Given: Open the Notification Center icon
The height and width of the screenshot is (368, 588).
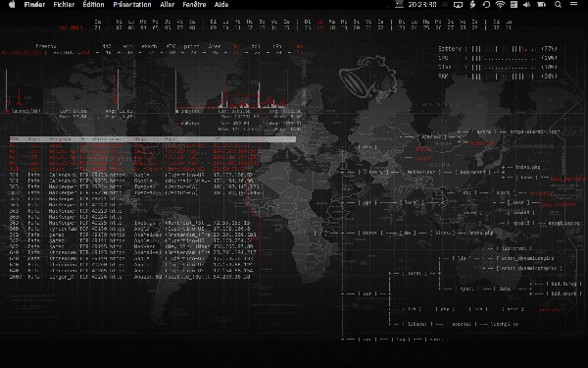Looking at the screenshot, I should [x=573, y=4].
